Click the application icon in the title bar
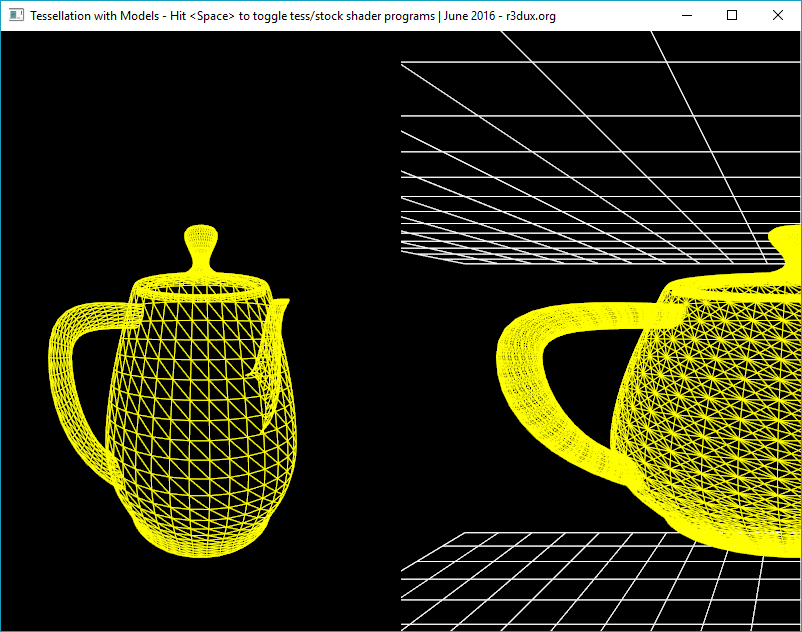802x632 pixels. [16, 15]
